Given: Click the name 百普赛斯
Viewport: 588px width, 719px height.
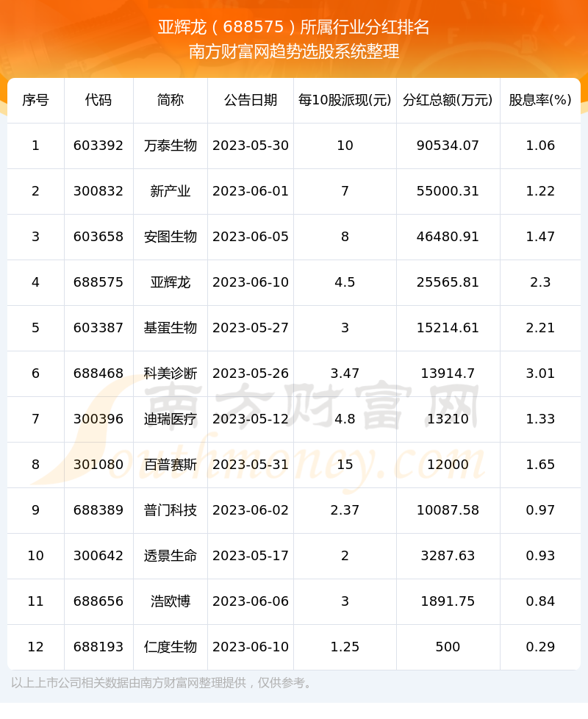Looking at the screenshot, I should point(170,465).
